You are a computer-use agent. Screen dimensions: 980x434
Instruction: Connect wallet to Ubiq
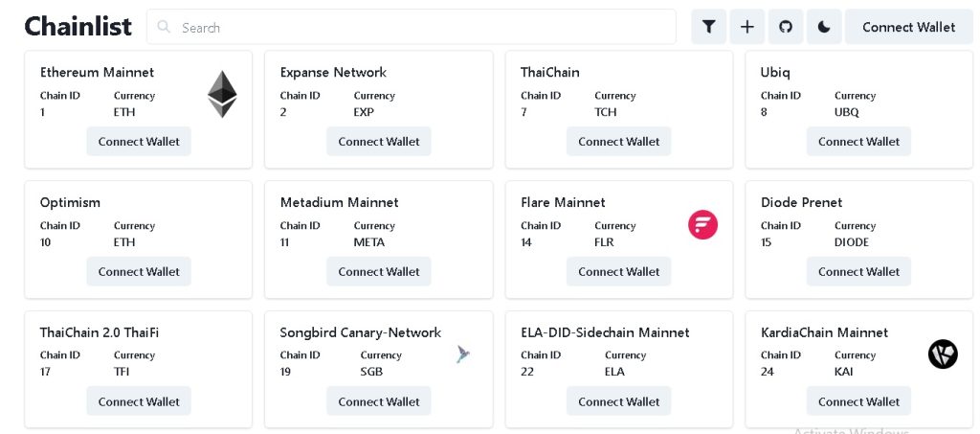click(859, 142)
